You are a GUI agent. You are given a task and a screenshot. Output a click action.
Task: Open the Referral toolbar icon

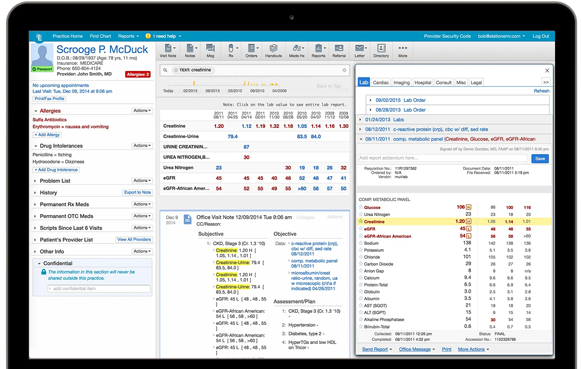(339, 50)
